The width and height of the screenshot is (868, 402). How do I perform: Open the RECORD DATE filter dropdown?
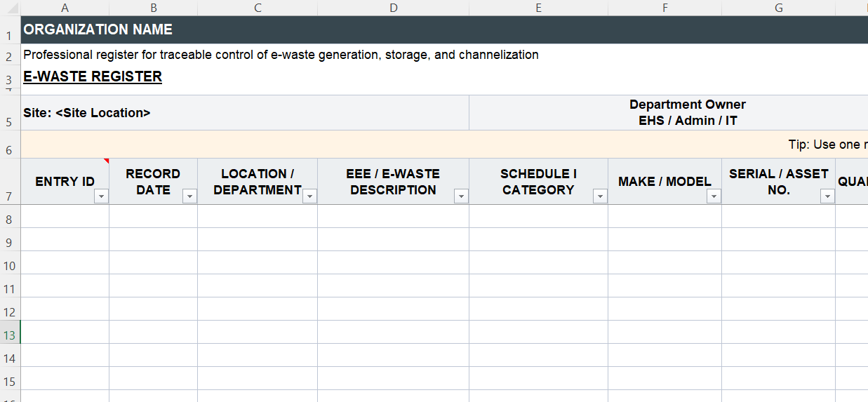[x=189, y=196]
